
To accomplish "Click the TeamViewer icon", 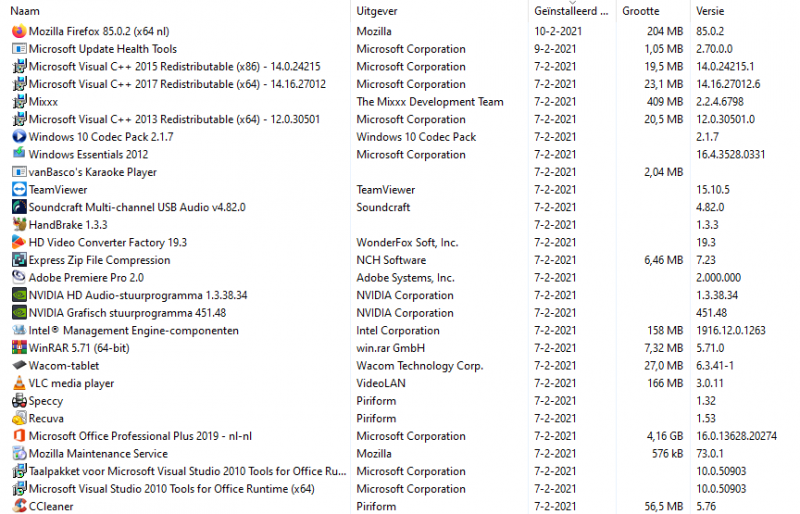I will 19,189.
